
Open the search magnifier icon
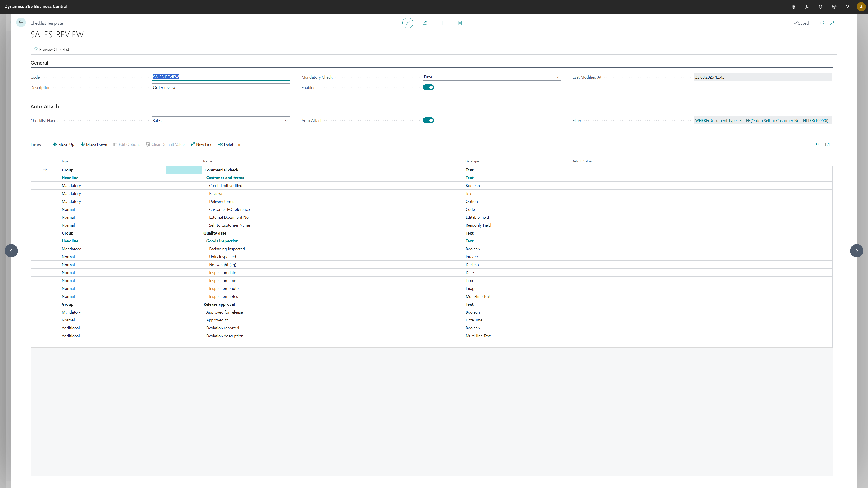[807, 7]
